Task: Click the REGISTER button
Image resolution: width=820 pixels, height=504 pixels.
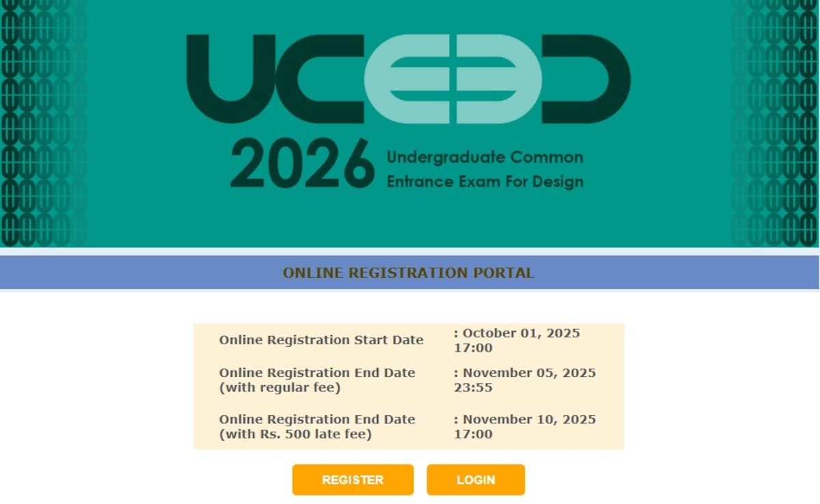Action: pos(352,479)
